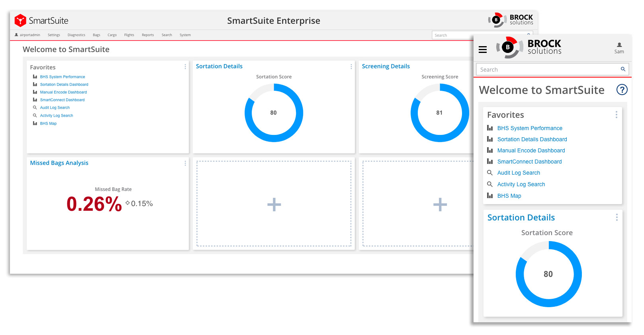The height and width of the screenshot is (335, 644).
Task: Click chart icon beside mobile SmartConnect Dashboard
Action: coord(490,161)
